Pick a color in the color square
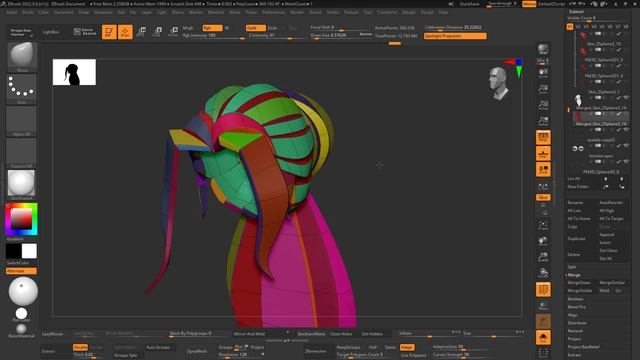Viewport: 640px width, 360px height. 21,218
